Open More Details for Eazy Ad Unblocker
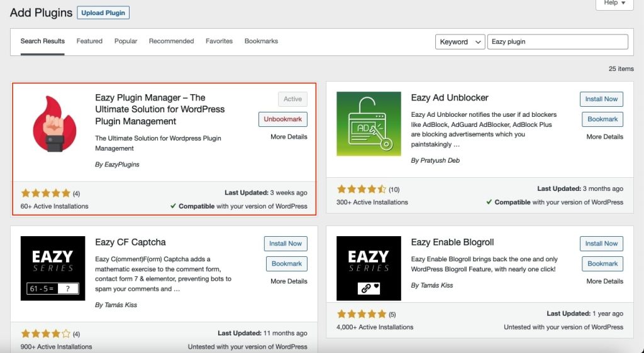This screenshot has width=644, height=353. (604, 137)
